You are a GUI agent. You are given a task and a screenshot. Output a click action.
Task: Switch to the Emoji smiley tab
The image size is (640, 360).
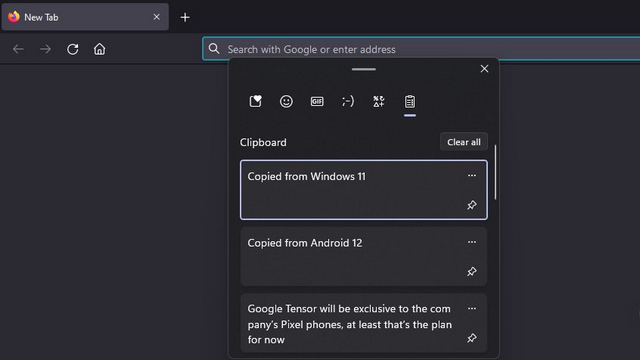(x=286, y=101)
